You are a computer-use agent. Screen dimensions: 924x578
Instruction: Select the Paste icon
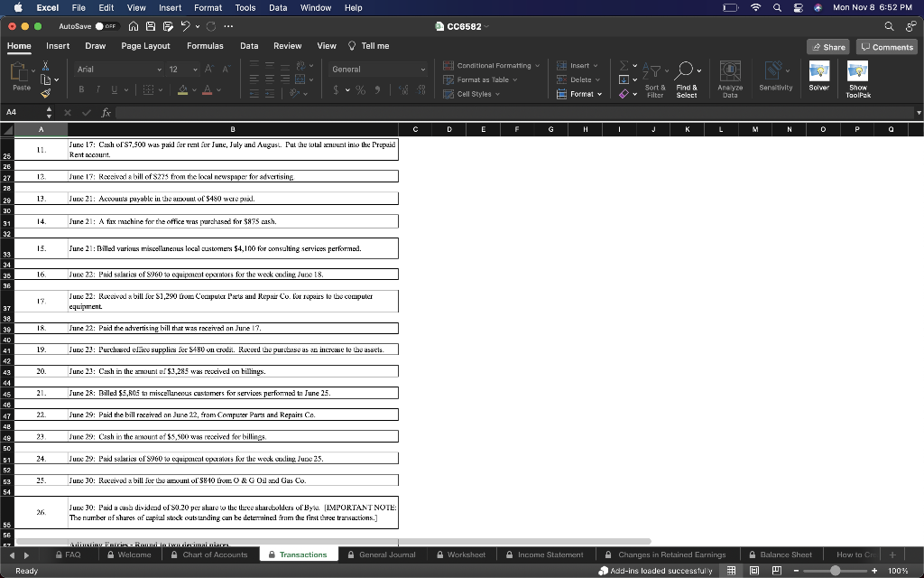pyautogui.click(x=17, y=72)
